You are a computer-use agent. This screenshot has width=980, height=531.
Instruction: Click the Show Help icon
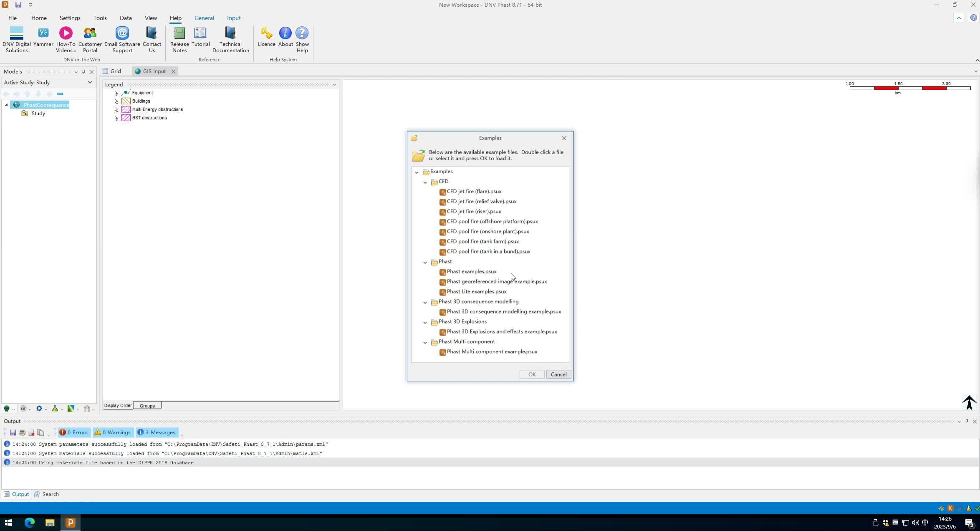pyautogui.click(x=302, y=33)
